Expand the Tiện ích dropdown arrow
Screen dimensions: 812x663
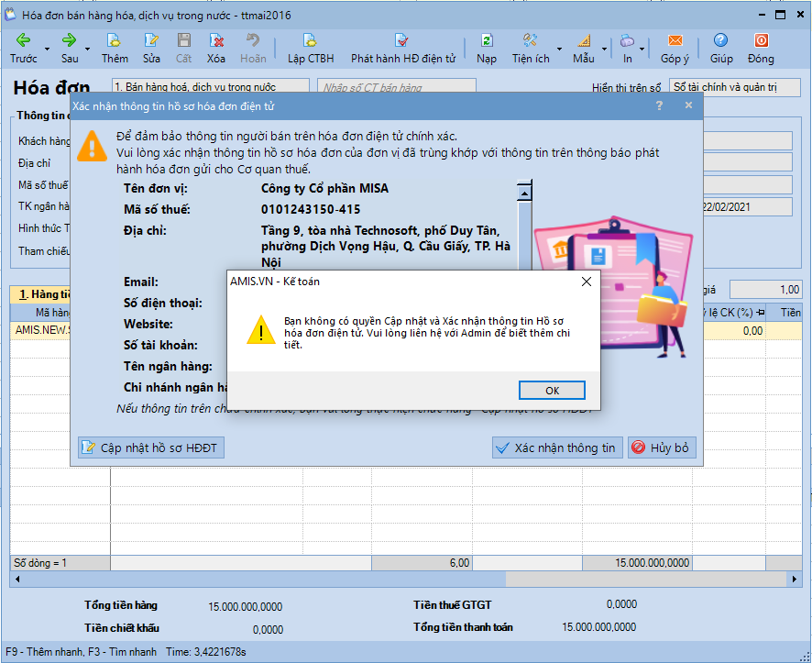coord(559,50)
